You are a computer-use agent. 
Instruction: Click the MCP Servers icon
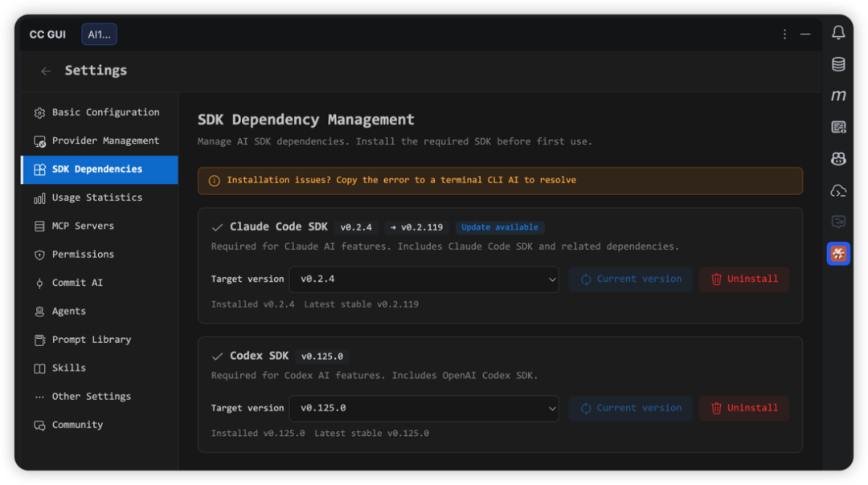coord(39,226)
